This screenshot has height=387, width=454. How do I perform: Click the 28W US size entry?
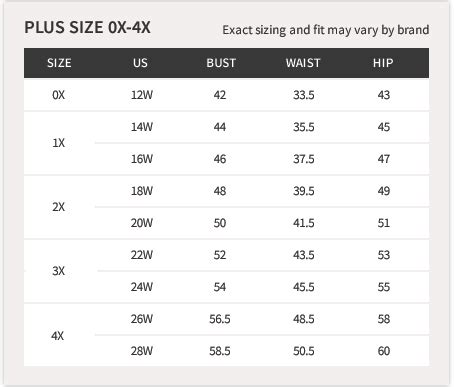(x=142, y=351)
